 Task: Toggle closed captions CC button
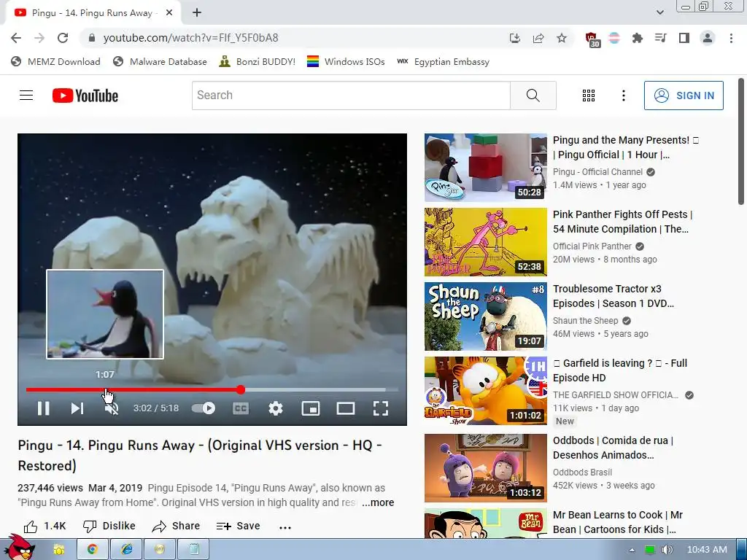click(x=241, y=408)
